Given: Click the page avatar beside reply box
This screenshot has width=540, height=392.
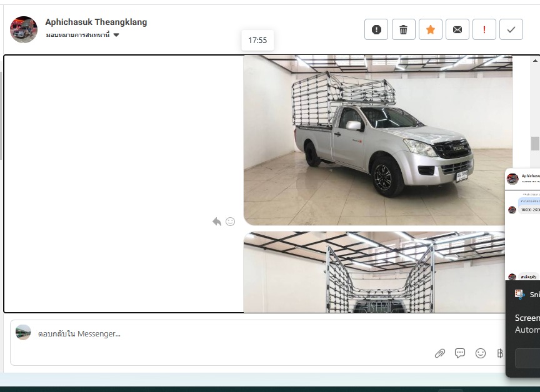Looking at the screenshot, I should pyautogui.click(x=23, y=333).
